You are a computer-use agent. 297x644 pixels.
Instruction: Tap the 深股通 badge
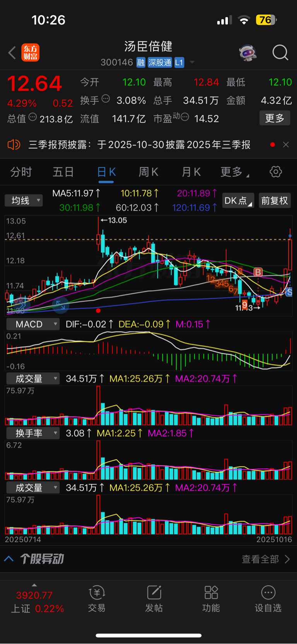[160, 62]
